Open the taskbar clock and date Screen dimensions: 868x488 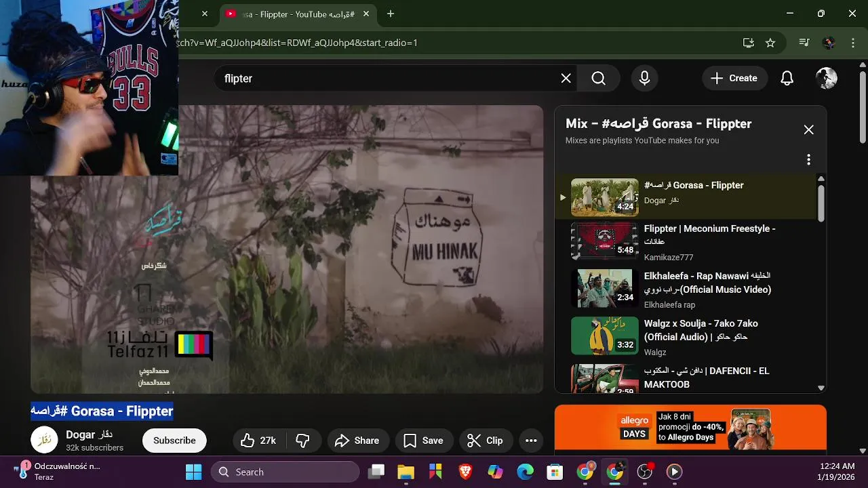pos(837,472)
